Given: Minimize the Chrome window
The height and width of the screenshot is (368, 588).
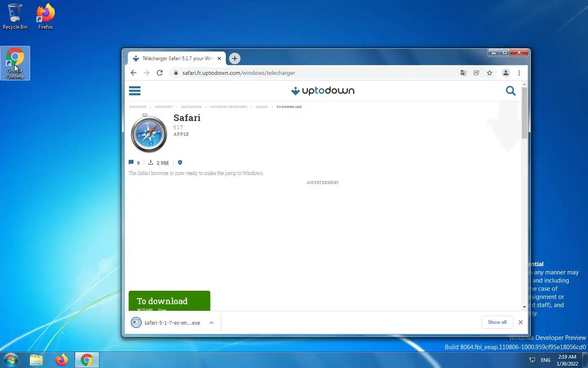Looking at the screenshot, I should point(494,52).
